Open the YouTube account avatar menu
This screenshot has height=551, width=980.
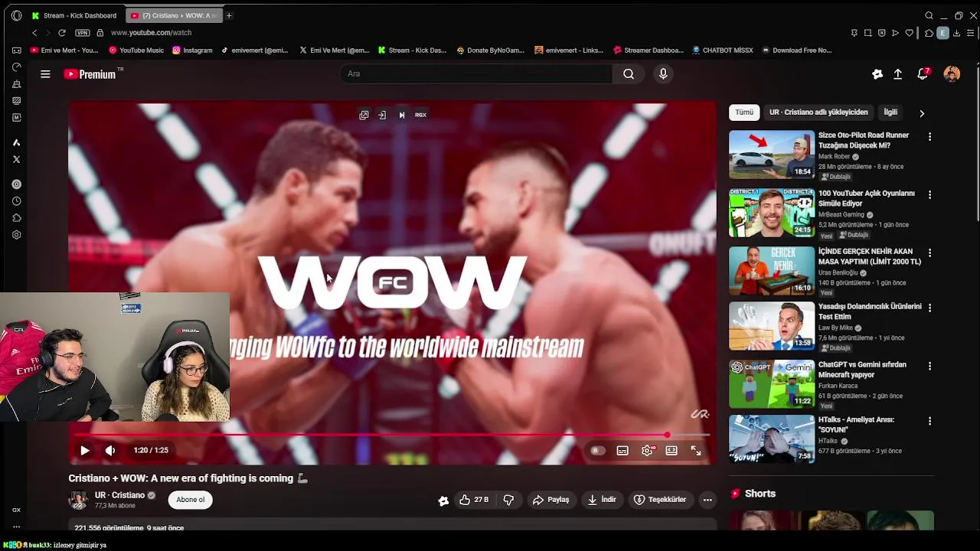click(x=952, y=74)
